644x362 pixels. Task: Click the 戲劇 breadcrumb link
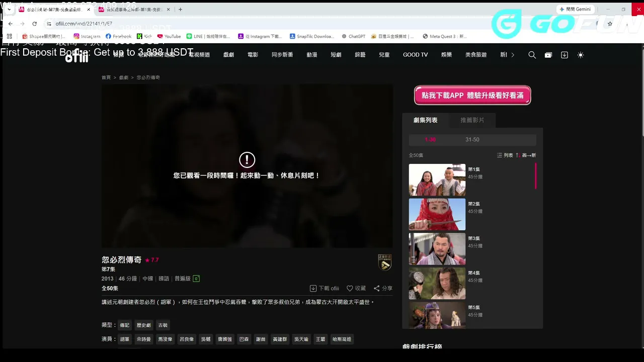(124, 77)
